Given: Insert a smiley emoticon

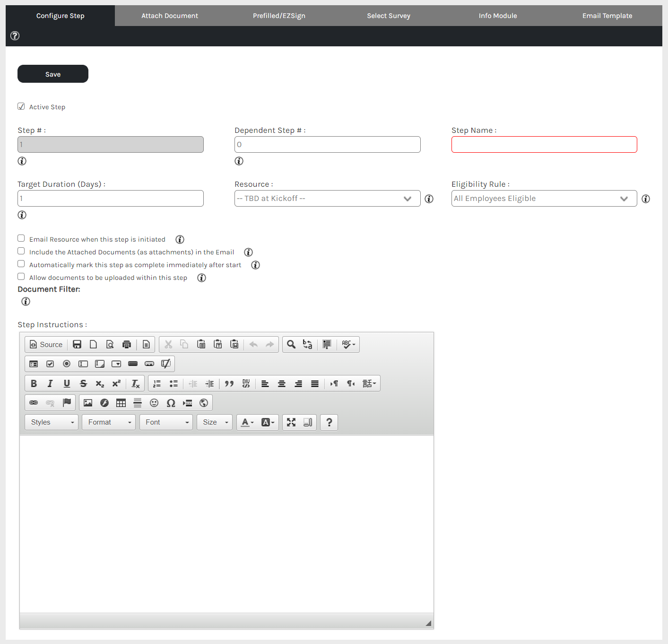Looking at the screenshot, I should 154,403.
